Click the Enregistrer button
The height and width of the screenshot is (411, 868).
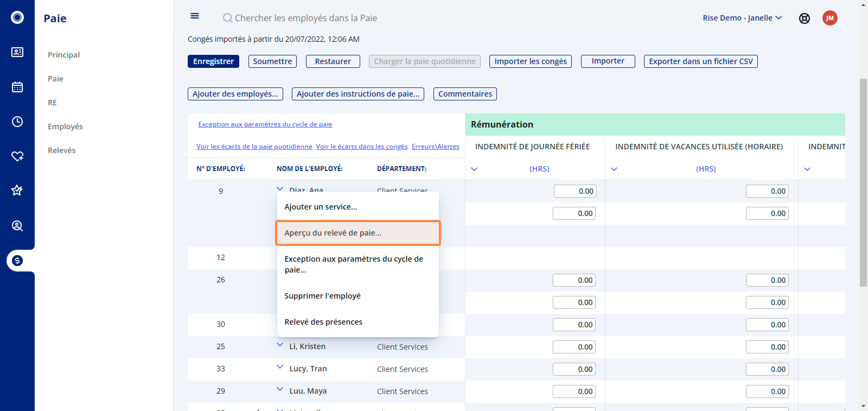pos(213,61)
